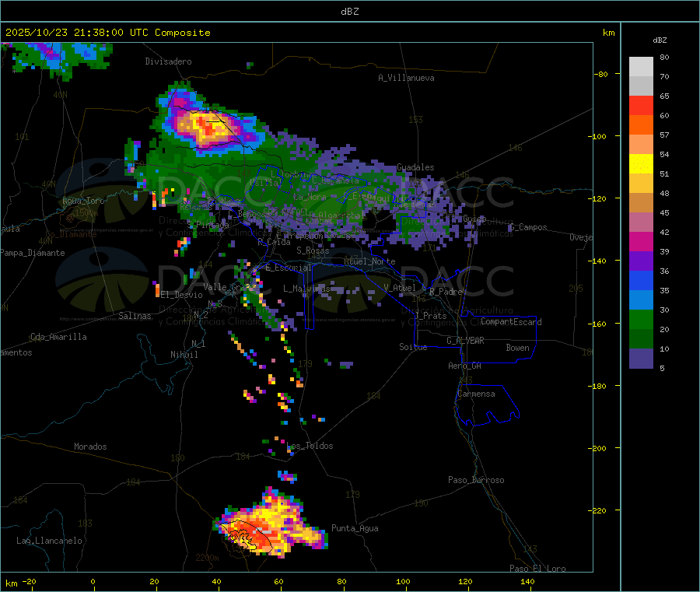
Task: Click the El_Desvio map label
Action: pos(182,295)
